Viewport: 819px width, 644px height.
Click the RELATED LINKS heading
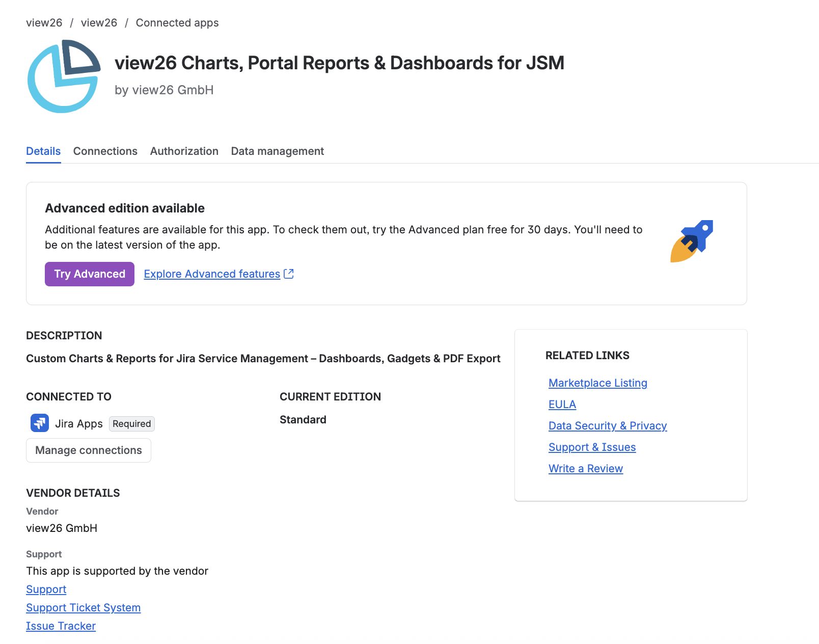588,356
